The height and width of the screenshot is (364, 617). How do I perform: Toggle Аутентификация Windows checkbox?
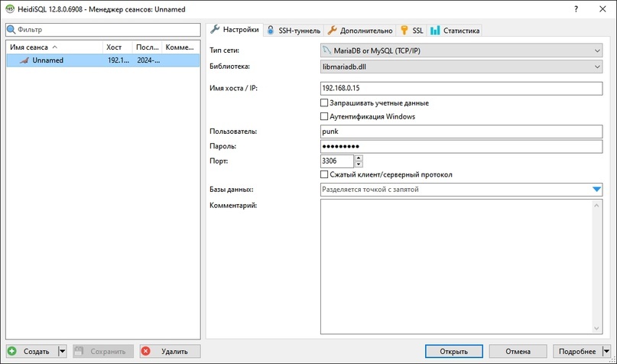point(324,116)
